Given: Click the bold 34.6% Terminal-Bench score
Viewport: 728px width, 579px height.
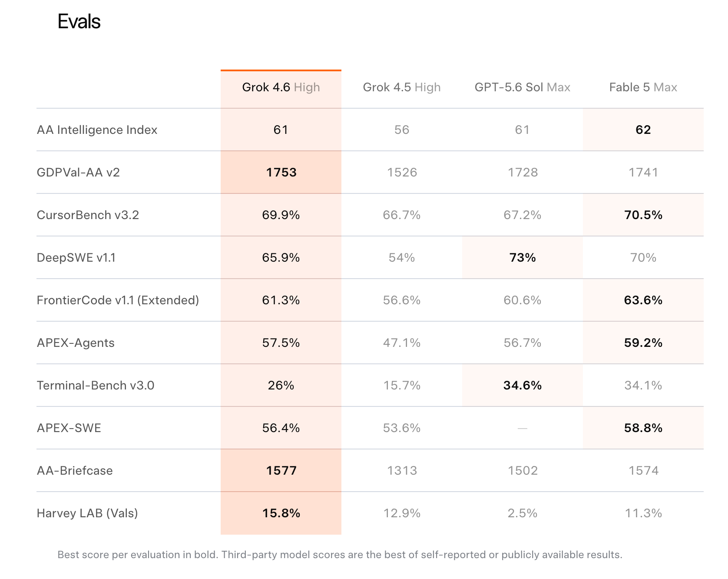Looking at the screenshot, I should pyautogui.click(x=523, y=386).
